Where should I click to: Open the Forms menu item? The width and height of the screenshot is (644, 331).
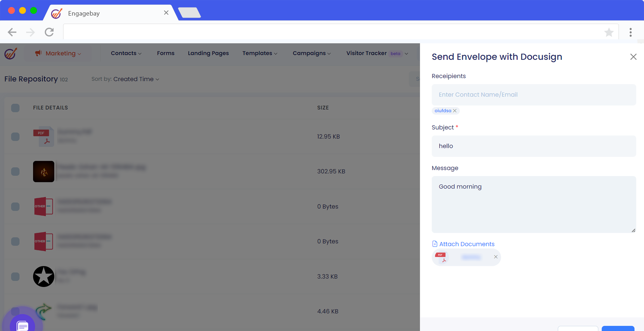tap(166, 53)
